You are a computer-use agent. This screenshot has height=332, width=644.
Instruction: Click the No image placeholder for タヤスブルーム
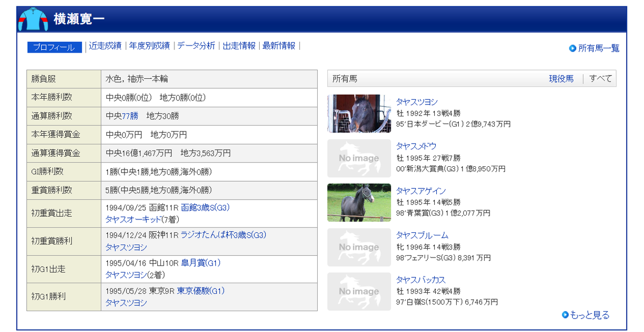(358, 247)
